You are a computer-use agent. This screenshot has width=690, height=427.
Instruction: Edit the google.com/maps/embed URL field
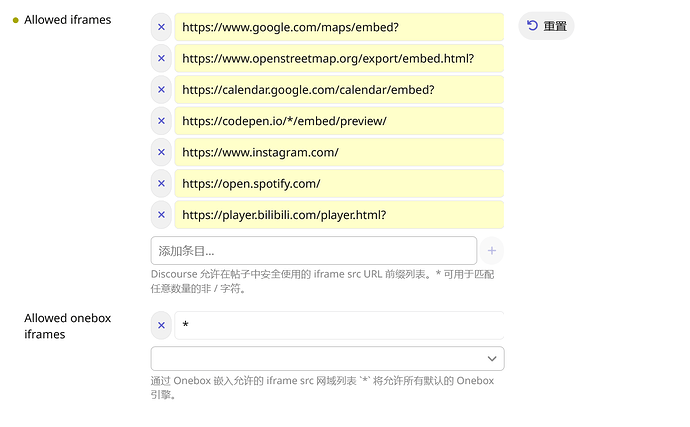pos(339,27)
